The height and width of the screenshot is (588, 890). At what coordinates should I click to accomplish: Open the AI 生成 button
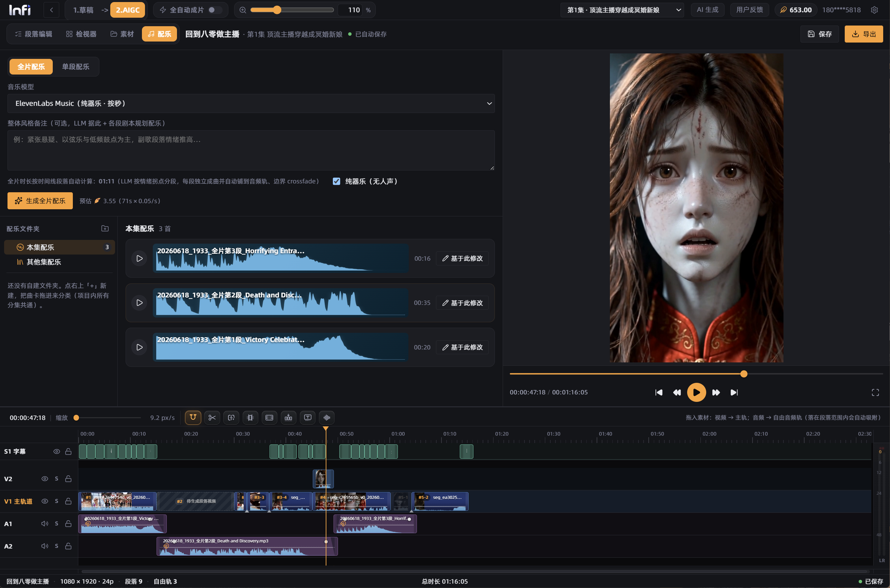point(707,10)
